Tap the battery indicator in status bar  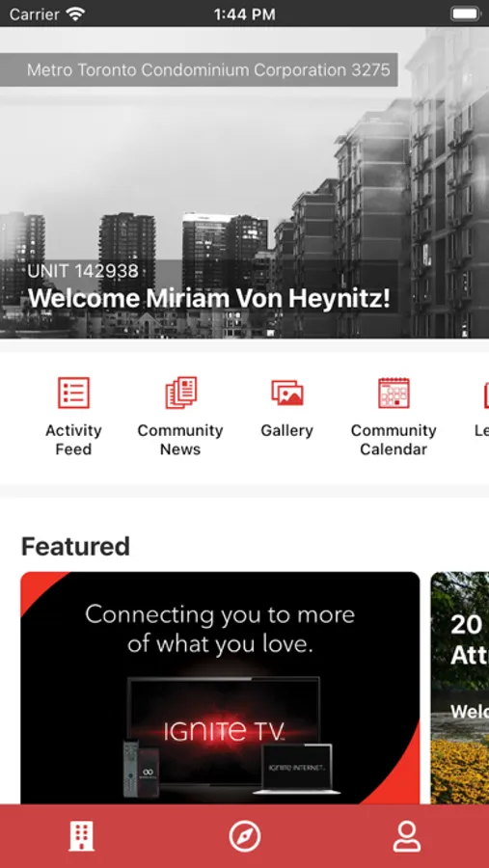[465, 14]
